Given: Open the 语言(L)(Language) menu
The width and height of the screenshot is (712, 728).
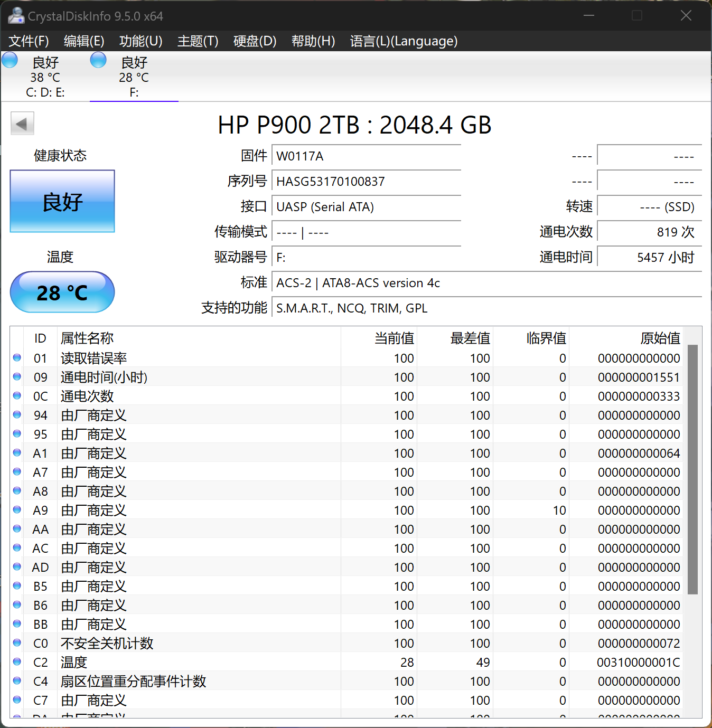Looking at the screenshot, I should (404, 41).
